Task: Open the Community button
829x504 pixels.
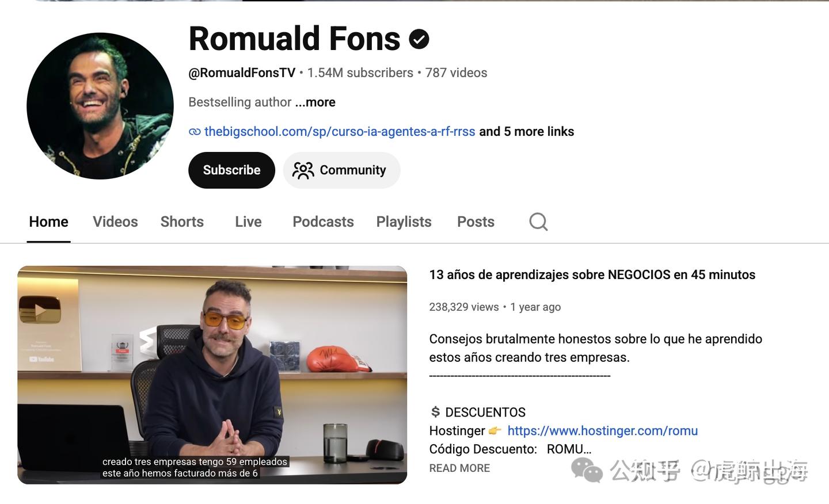Action: point(341,170)
